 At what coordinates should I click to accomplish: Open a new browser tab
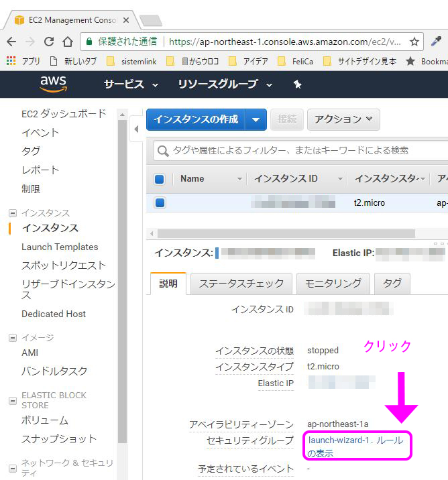click(x=151, y=21)
